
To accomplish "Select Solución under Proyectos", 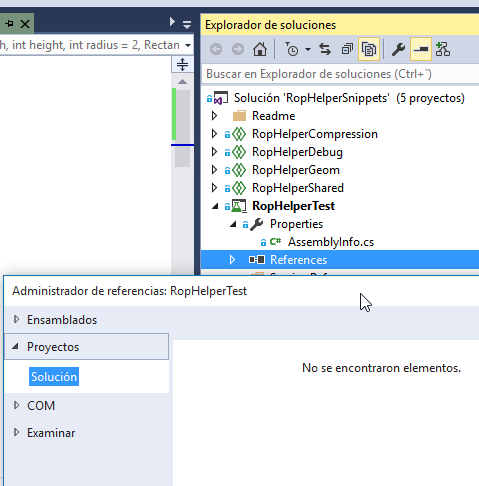I will (x=54, y=377).
